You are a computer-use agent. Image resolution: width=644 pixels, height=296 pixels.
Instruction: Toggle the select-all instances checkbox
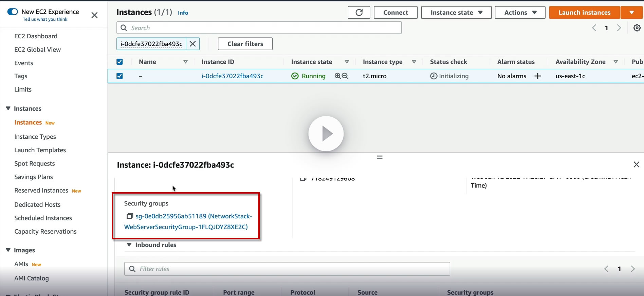click(x=119, y=62)
